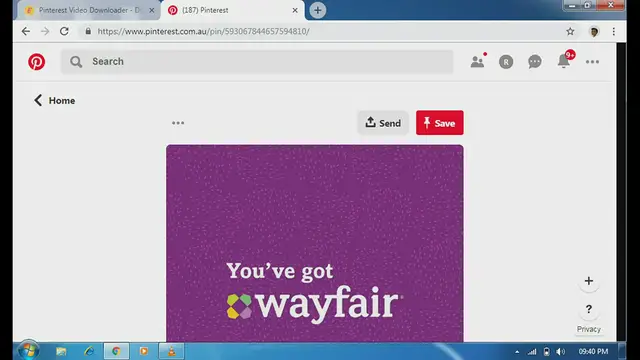The image size is (640, 360).
Task: Click the Send button
Action: (x=383, y=122)
